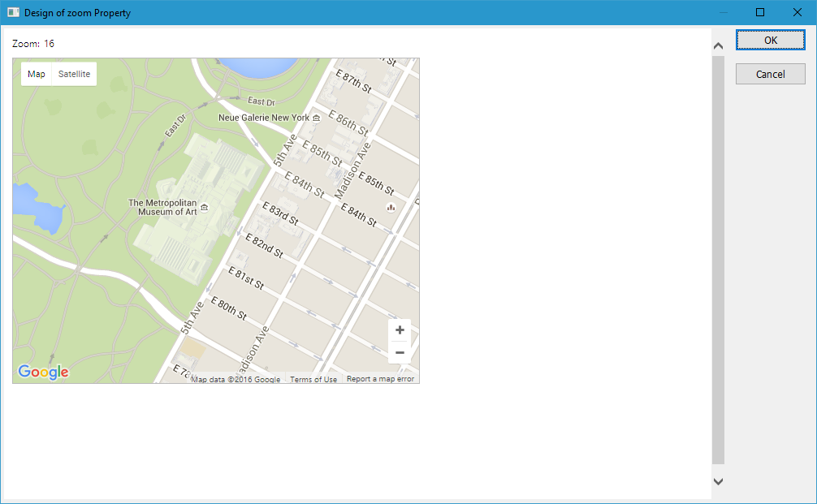Screen dimensions: 817x504
Task: Click the E 82nd St street label
Action: pos(264,246)
